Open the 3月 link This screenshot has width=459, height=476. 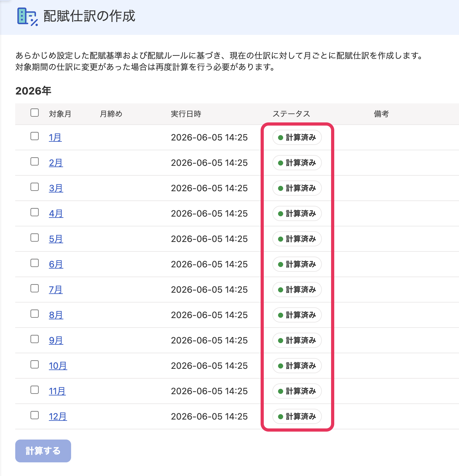click(56, 188)
